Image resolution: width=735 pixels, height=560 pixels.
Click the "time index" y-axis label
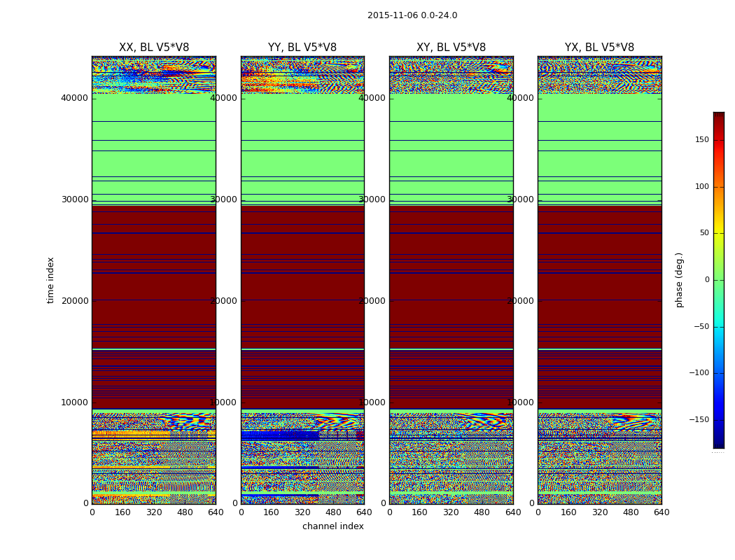(x=50, y=280)
